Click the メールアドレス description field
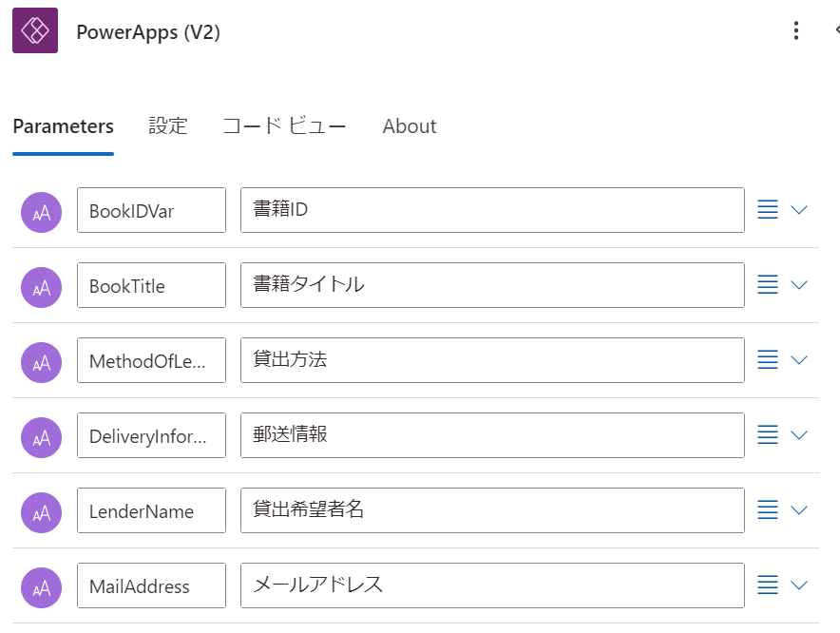840x633 pixels. point(492,585)
